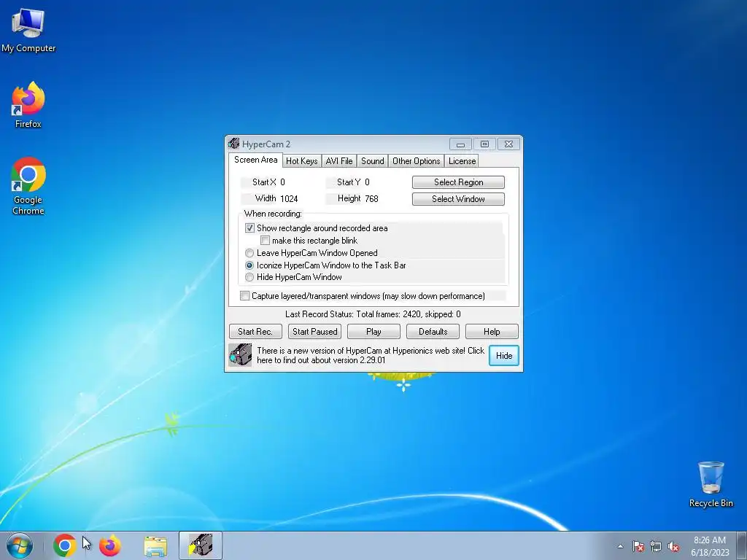Toggle Show rectangle around recorded area

pyautogui.click(x=249, y=228)
